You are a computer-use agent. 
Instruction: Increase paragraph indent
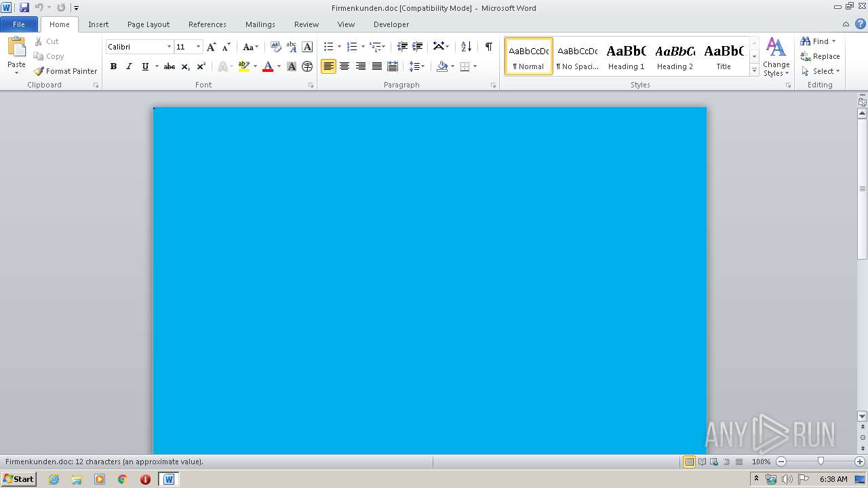pyautogui.click(x=418, y=47)
